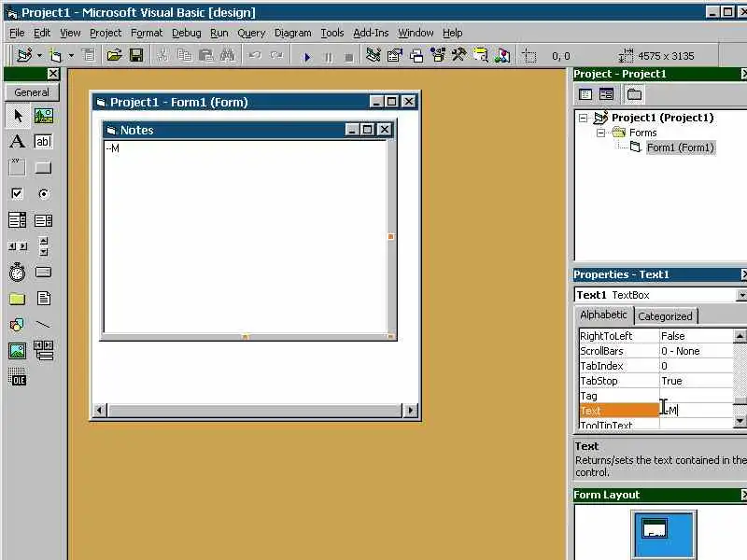This screenshot has height=560, width=747.
Task: Select the Pointer tool in toolbox
Action: click(18, 116)
